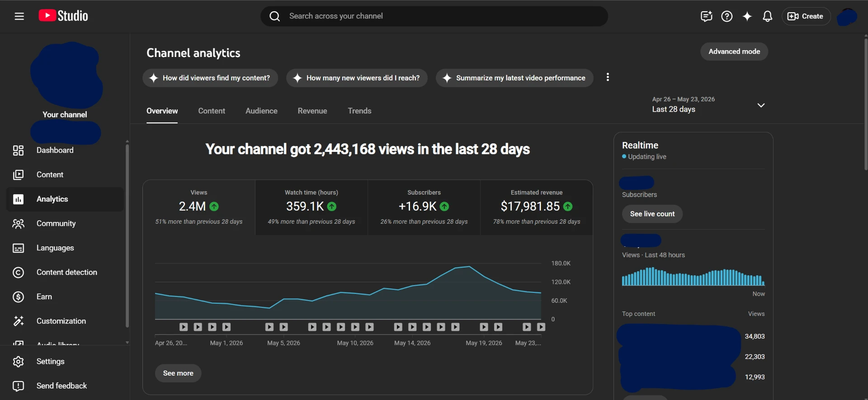The height and width of the screenshot is (400, 868).
Task: Click the Realtime views bar chart
Action: 693,277
